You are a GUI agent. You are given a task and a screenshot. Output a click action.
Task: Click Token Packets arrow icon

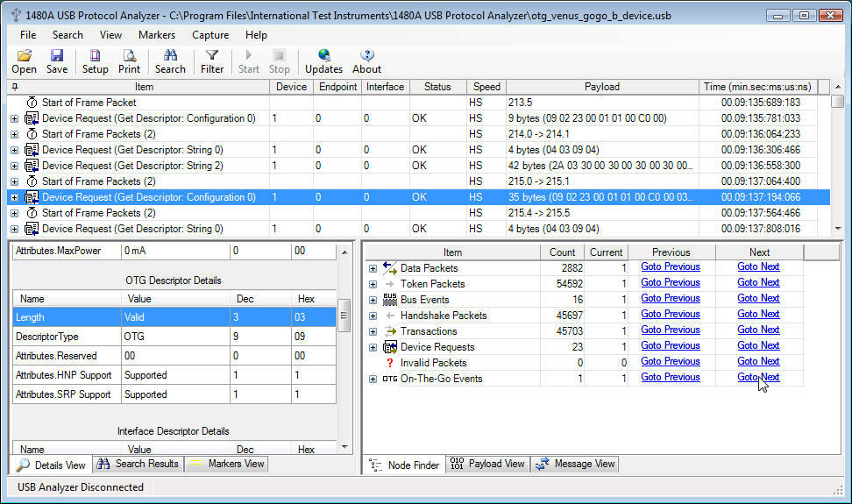[x=389, y=283]
